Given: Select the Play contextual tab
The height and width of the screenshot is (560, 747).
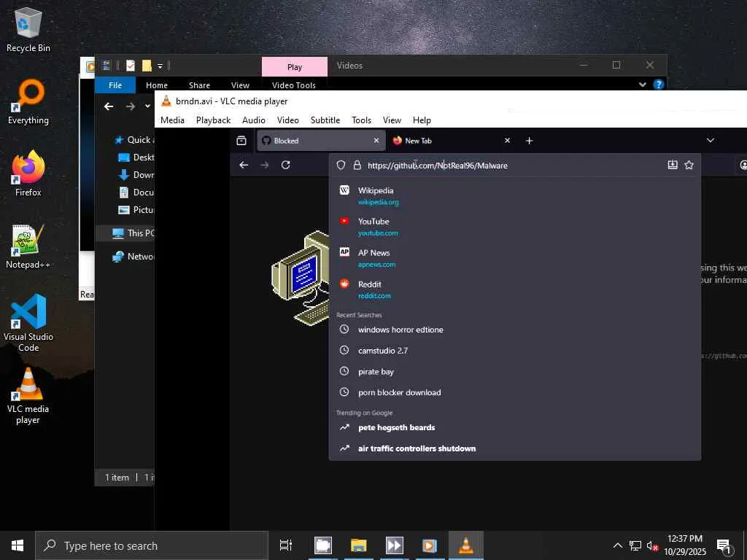Looking at the screenshot, I should (295, 67).
